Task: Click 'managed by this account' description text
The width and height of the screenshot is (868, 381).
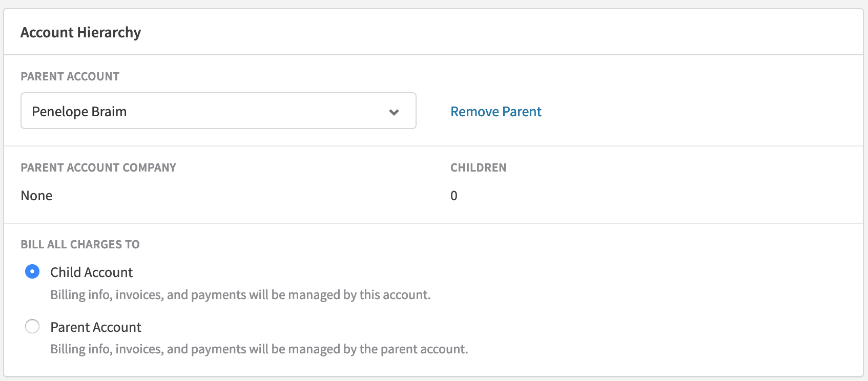Action: click(240, 295)
